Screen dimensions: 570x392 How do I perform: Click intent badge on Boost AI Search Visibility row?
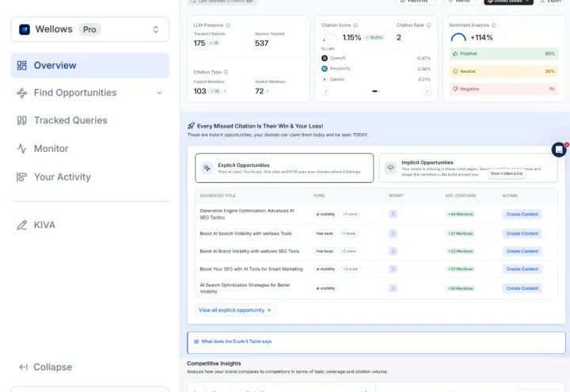(393, 234)
